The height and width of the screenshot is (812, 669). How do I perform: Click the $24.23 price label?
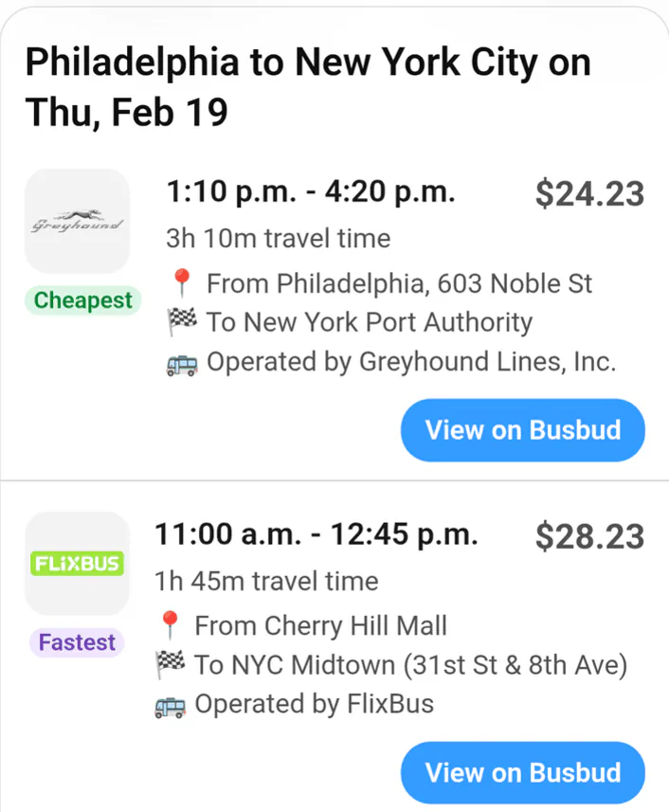(589, 193)
